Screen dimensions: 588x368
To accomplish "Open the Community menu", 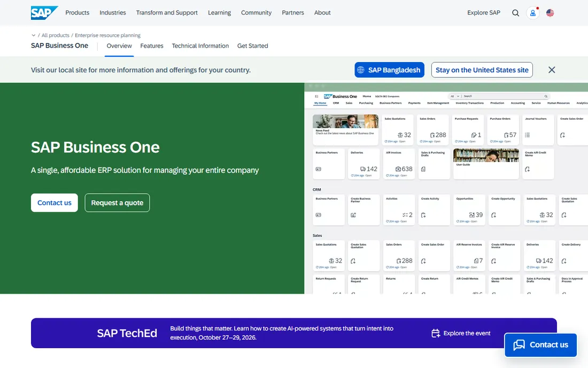I will (x=256, y=13).
